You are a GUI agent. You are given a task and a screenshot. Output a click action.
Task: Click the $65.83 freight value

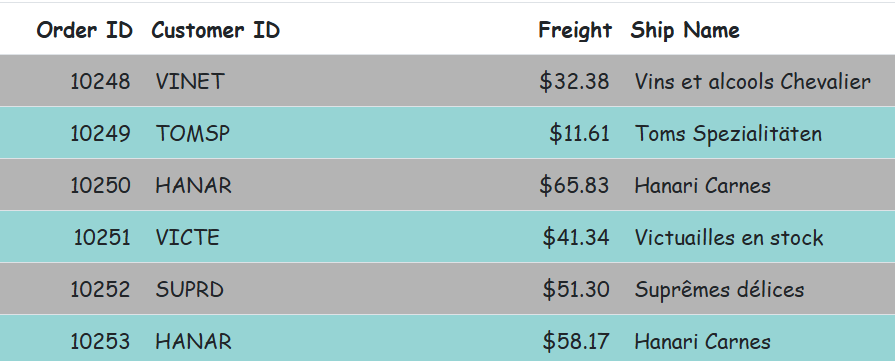[574, 185]
